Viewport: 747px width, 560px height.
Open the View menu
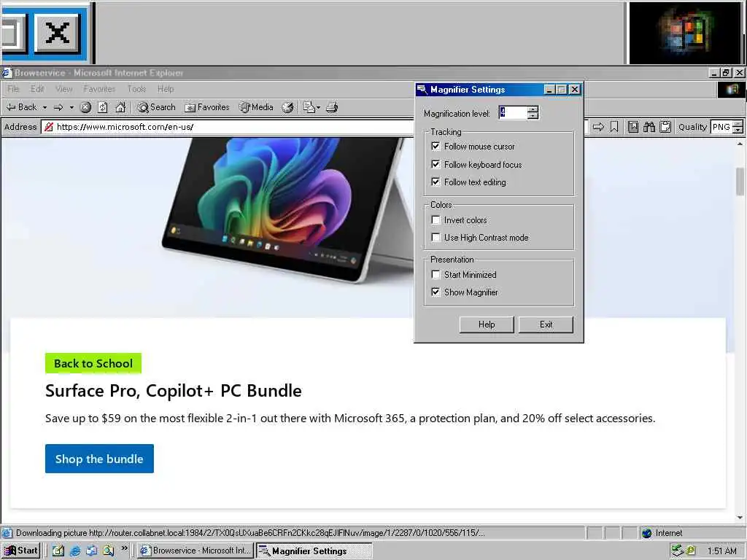pos(64,89)
